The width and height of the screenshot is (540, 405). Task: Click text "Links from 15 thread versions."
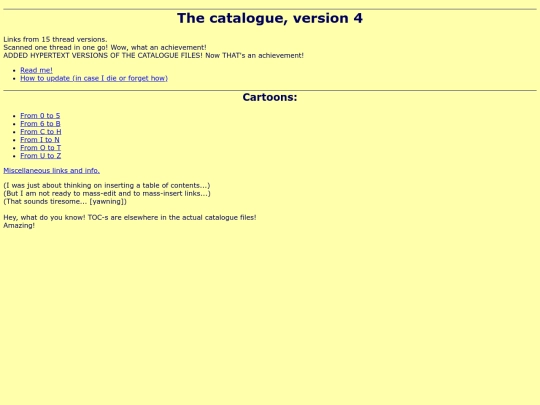pyautogui.click(x=55, y=39)
